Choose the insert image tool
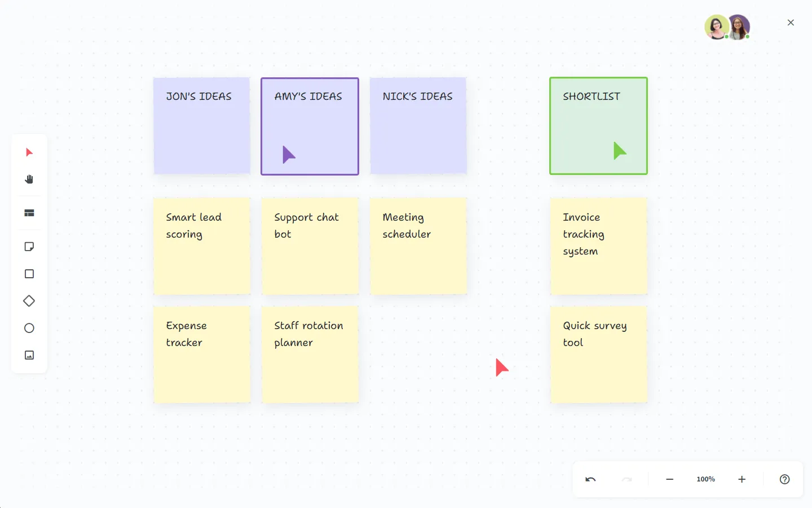Screen dimensions: 812x508 coord(29,355)
